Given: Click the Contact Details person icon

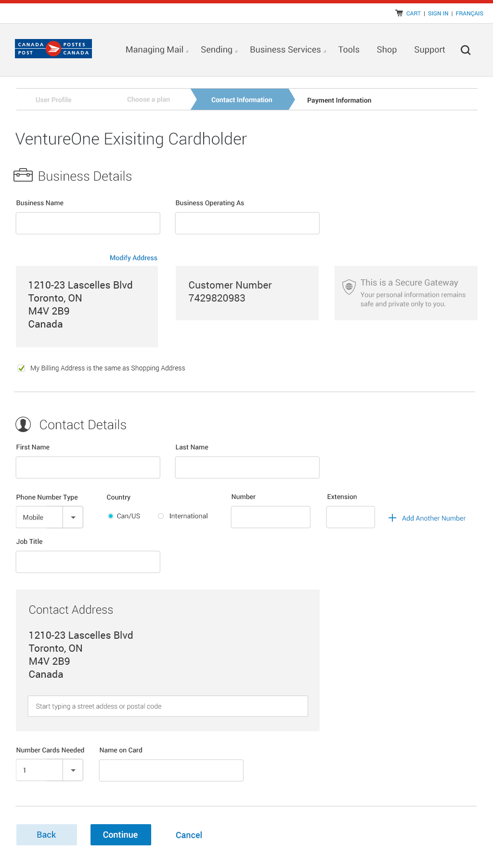Looking at the screenshot, I should tap(23, 424).
